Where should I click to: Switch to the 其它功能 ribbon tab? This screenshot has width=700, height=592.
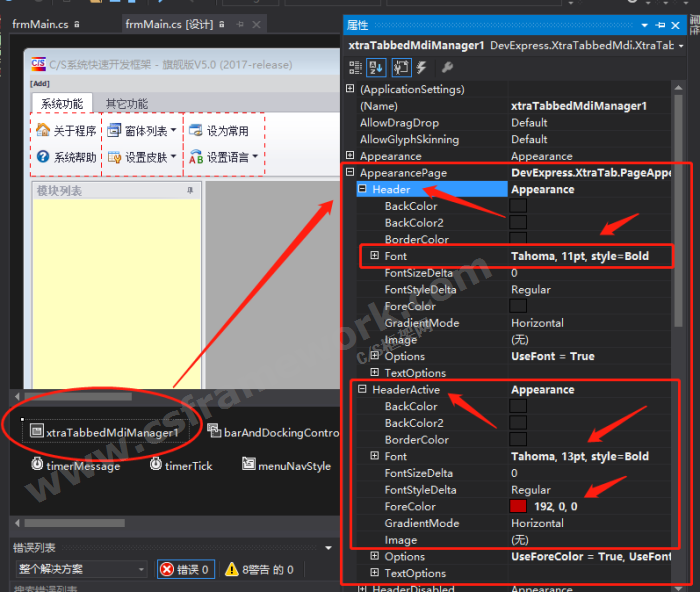[126, 103]
